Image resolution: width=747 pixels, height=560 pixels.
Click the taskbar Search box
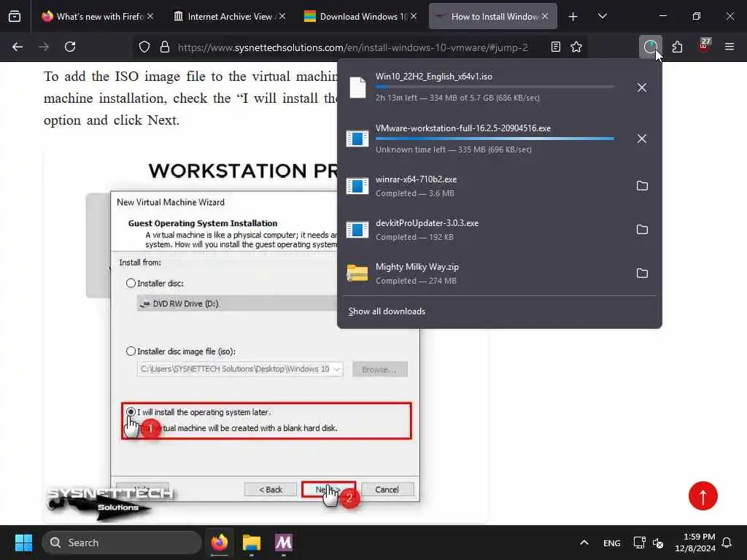(x=122, y=542)
